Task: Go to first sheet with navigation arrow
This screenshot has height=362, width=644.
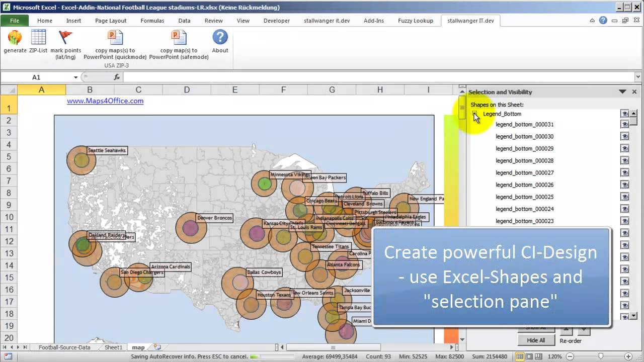Action: (x=5, y=347)
